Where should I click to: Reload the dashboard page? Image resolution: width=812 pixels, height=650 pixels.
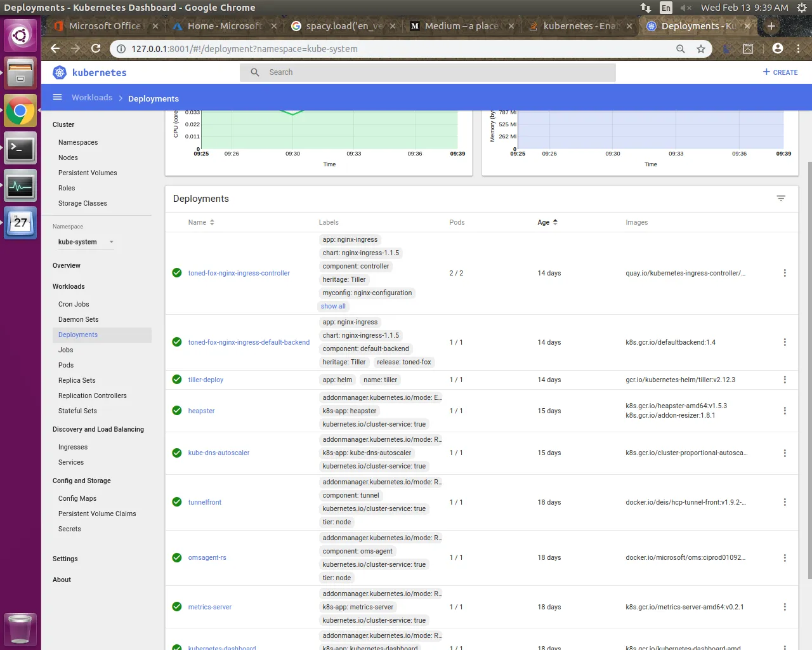click(96, 48)
